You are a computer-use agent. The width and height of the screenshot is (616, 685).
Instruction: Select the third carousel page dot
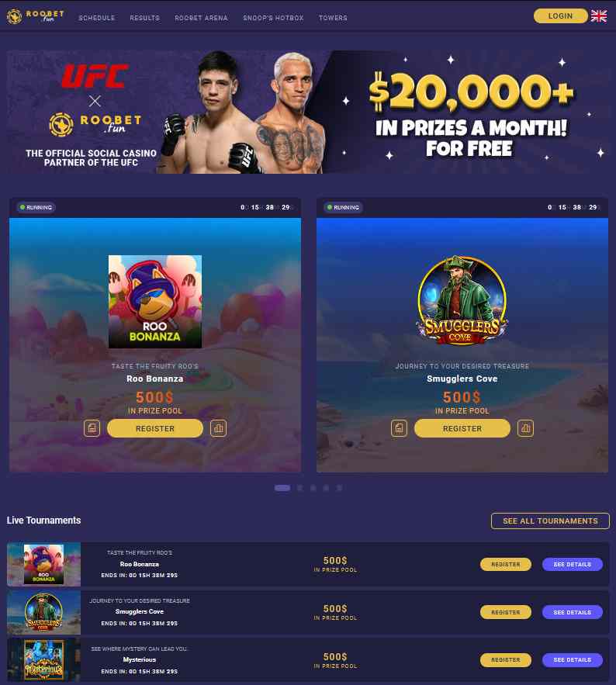tap(313, 487)
